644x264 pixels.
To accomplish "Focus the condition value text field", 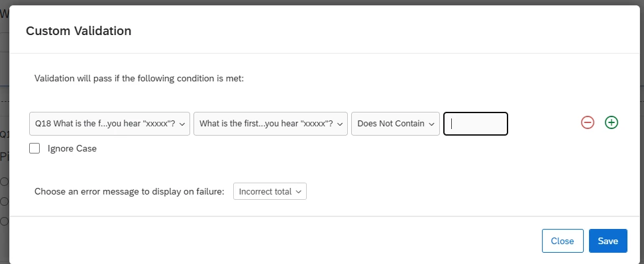I will click(476, 123).
